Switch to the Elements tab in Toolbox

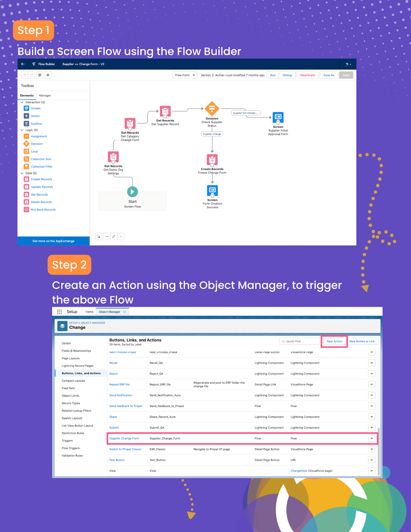[27, 95]
